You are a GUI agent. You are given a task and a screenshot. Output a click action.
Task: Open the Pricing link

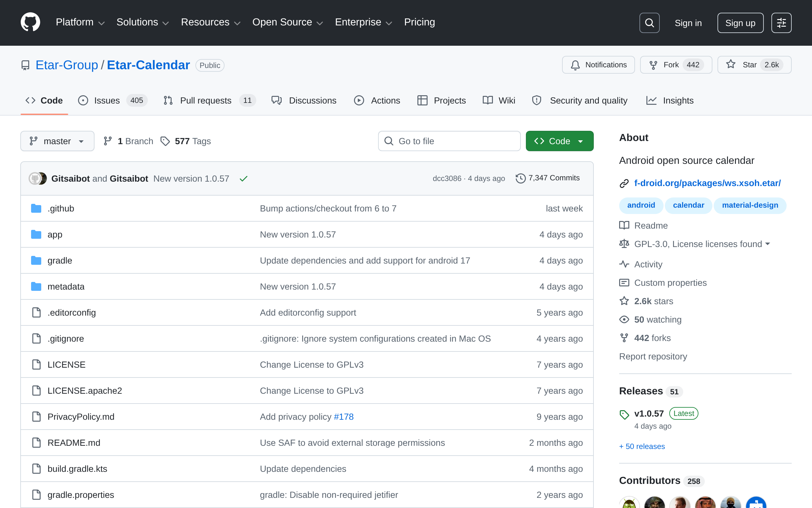pyautogui.click(x=419, y=22)
